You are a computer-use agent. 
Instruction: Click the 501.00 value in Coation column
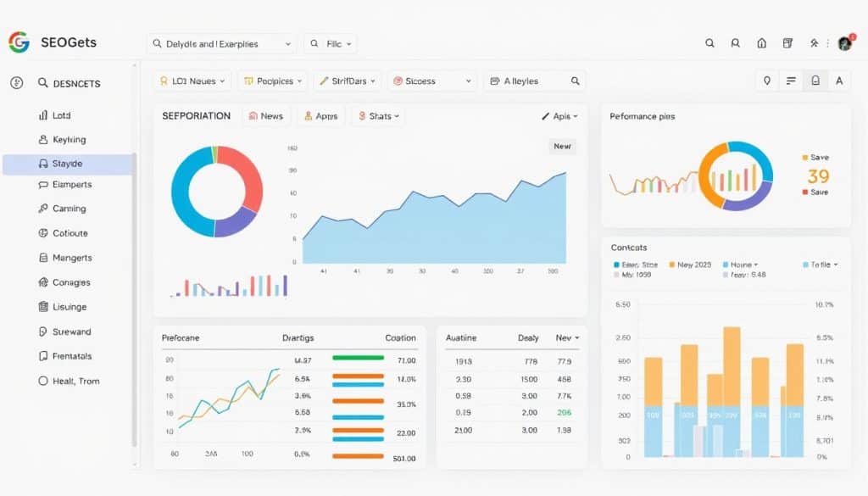pos(404,459)
